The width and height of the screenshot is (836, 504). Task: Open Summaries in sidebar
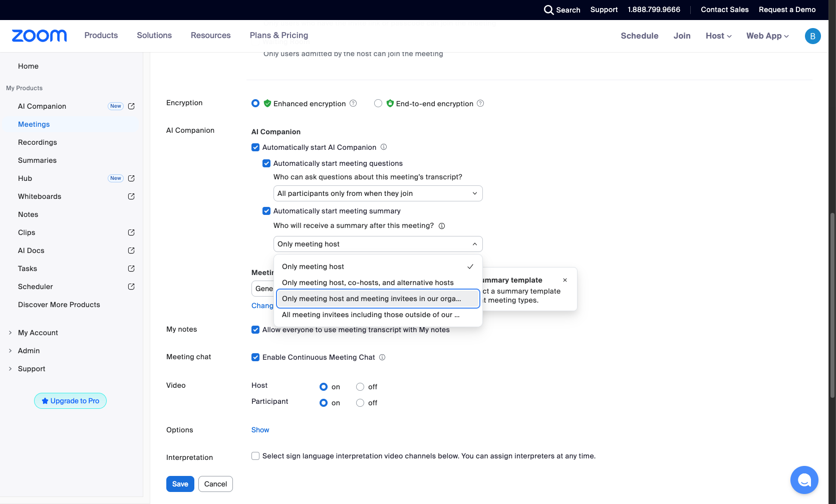click(x=37, y=160)
